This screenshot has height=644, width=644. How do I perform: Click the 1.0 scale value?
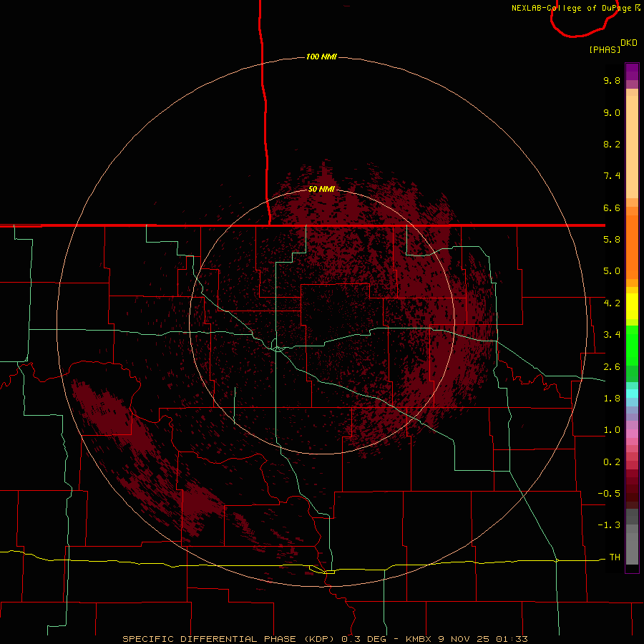[612, 430]
